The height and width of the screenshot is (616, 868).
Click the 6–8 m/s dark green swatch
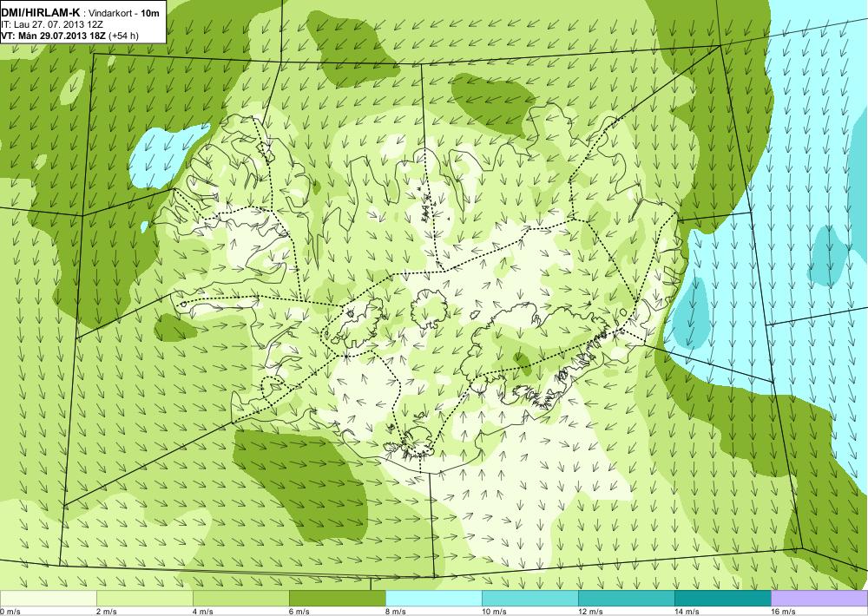click(x=337, y=599)
